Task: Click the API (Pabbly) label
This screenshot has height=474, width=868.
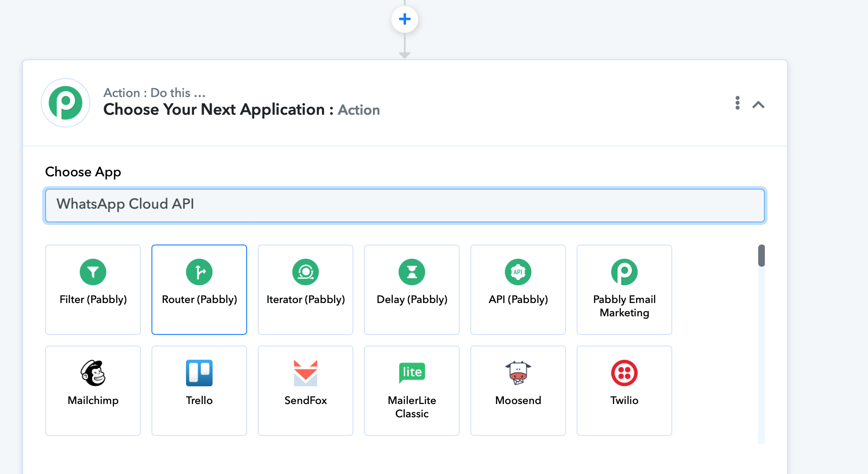Action: 518,300
